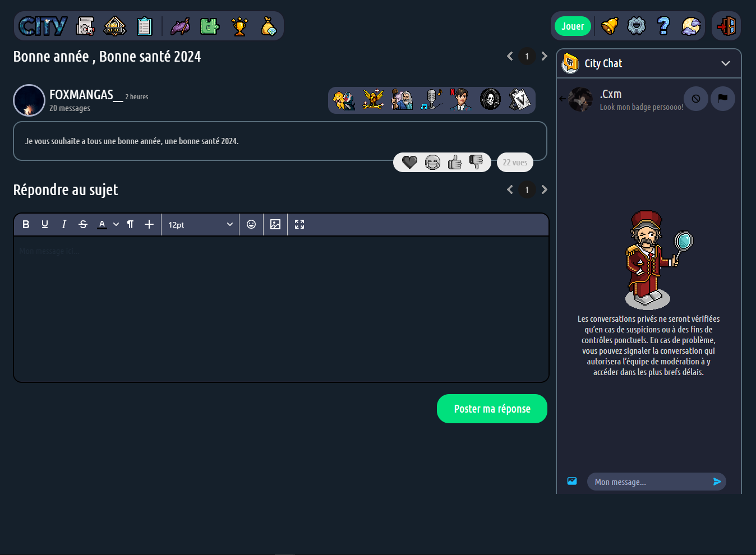The image size is (756, 555).
Task: Go back with arrow beside .Cxm
Action: click(x=563, y=99)
